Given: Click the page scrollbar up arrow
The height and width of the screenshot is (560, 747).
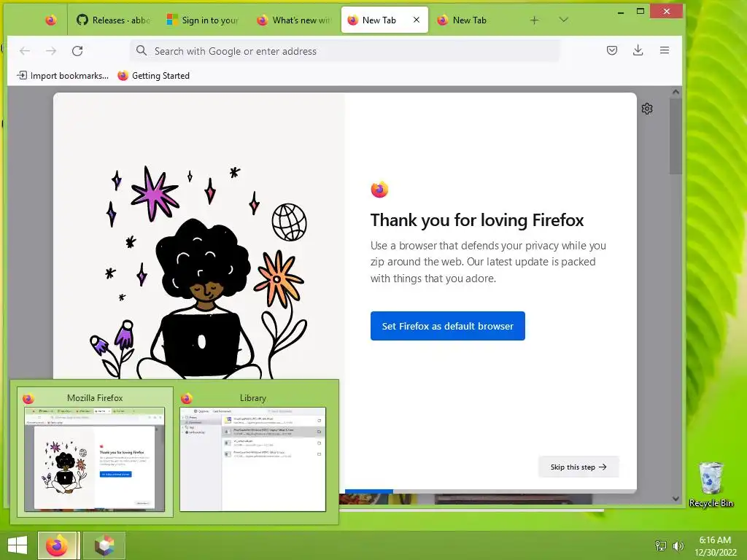Looking at the screenshot, I should tap(676, 92).
